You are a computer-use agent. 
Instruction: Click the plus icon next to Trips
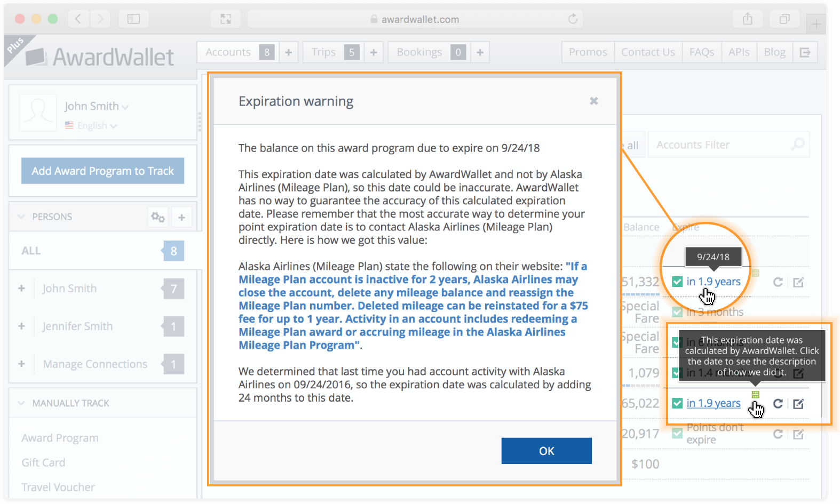tap(374, 52)
